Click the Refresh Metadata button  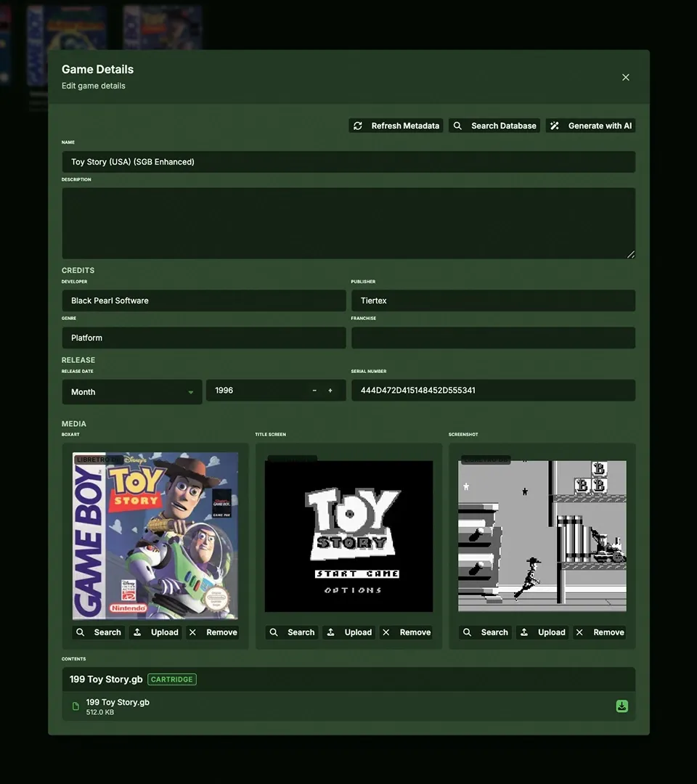pyautogui.click(x=396, y=126)
